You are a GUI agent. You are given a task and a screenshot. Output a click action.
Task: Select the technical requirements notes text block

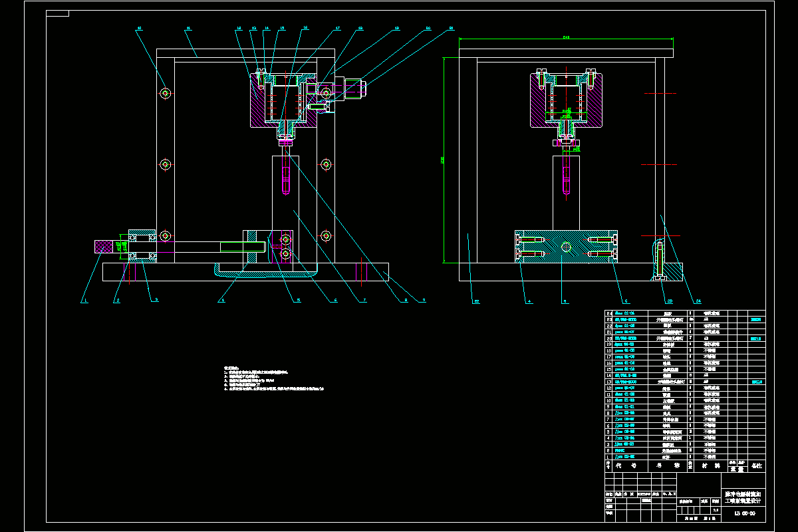click(274, 378)
